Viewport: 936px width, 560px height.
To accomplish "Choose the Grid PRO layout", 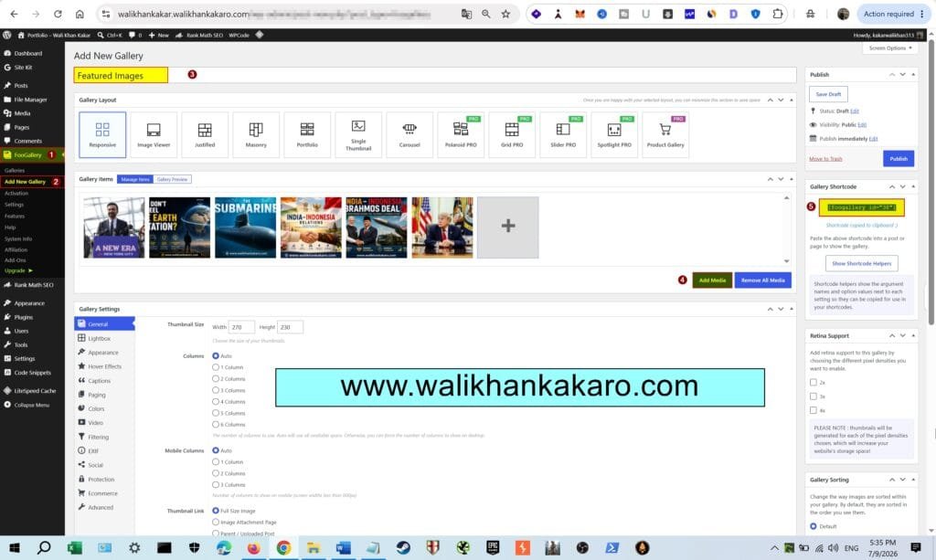I will [512, 135].
